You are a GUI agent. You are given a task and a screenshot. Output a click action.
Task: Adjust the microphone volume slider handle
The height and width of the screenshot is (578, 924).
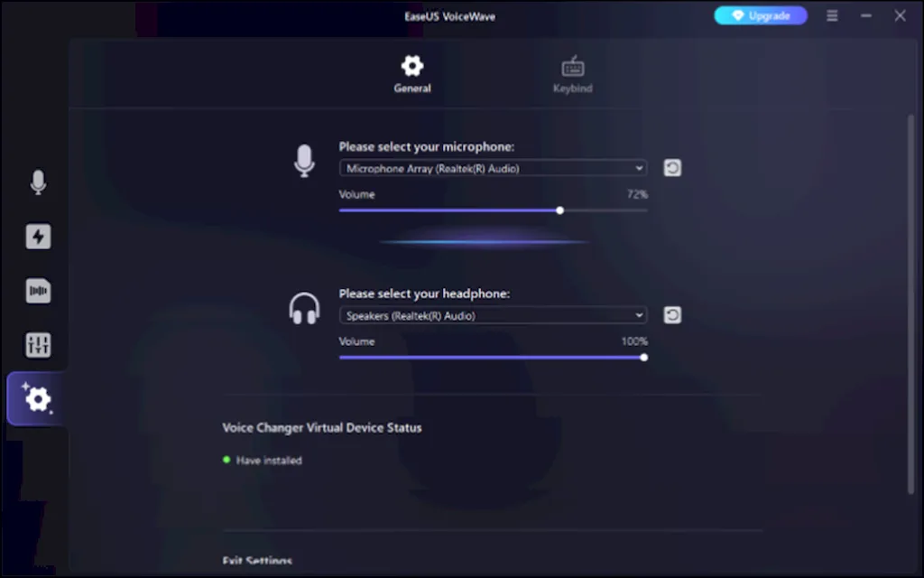[x=559, y=210]
